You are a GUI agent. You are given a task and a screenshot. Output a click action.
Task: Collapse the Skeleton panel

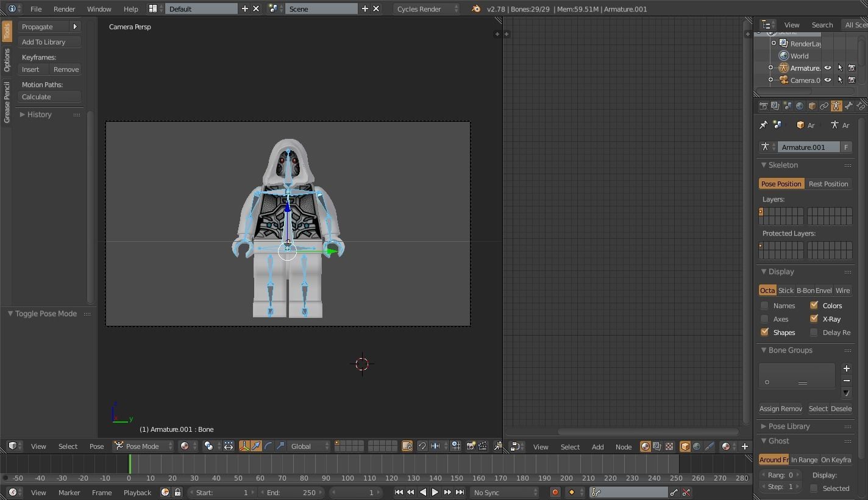coord(783,165)
